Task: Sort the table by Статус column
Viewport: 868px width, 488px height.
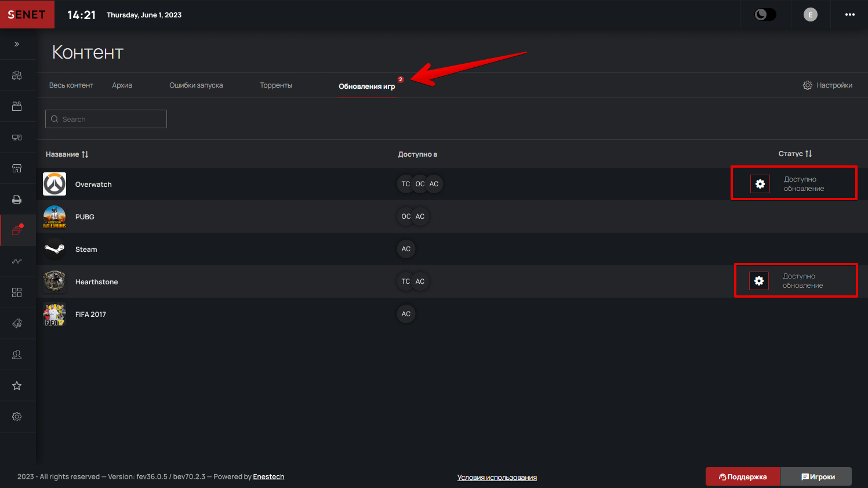Action: click(795, 154)
